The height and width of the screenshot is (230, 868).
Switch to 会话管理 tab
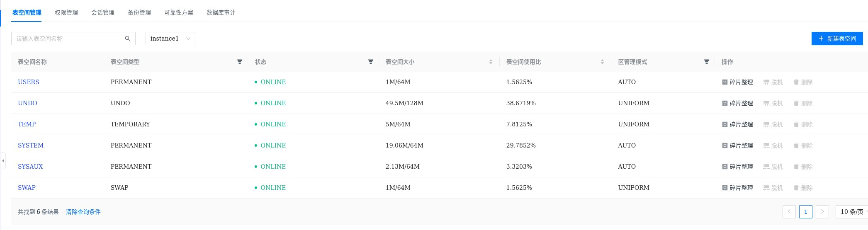pyautogui.click(x=103, y=12)
